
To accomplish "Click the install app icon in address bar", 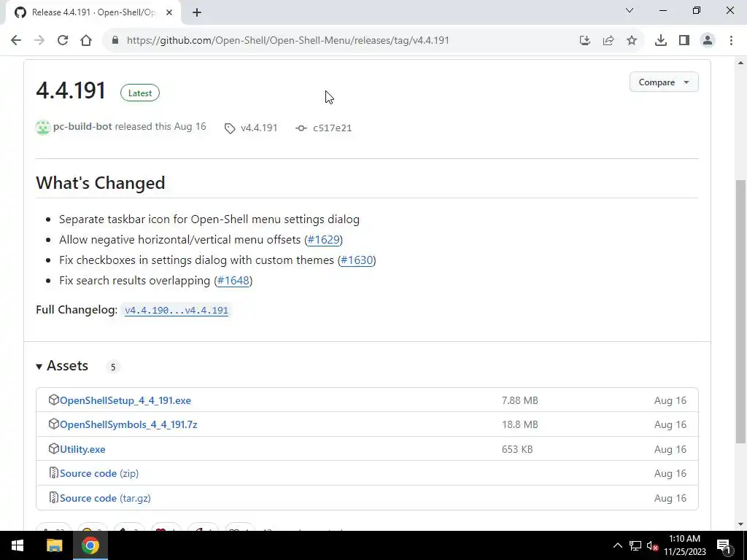I will click(585, 41).
